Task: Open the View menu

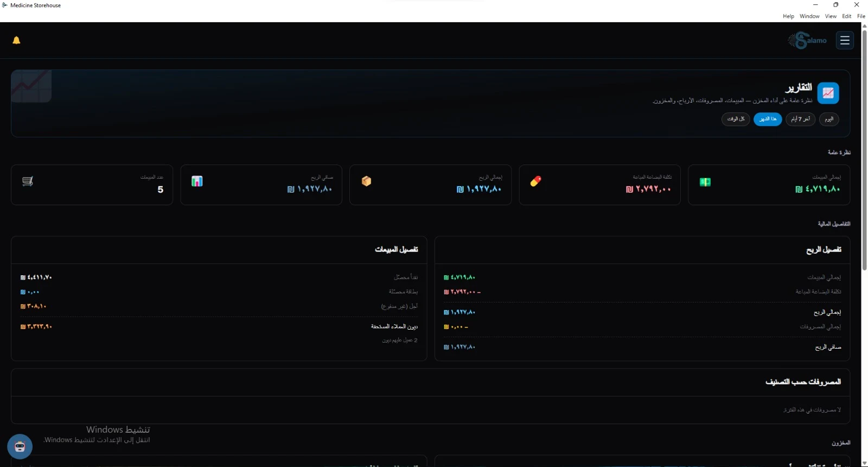Action: pyautogui.click(x=831, y=16)
